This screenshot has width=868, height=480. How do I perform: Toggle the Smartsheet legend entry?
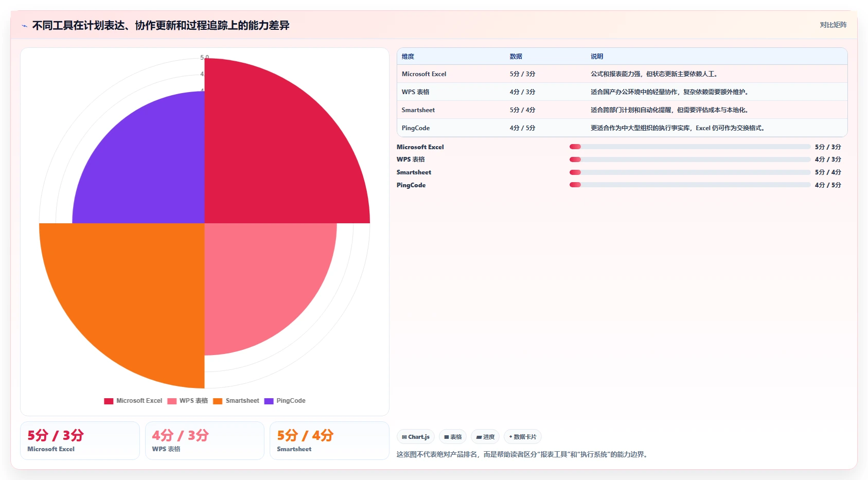coord(236,401)
